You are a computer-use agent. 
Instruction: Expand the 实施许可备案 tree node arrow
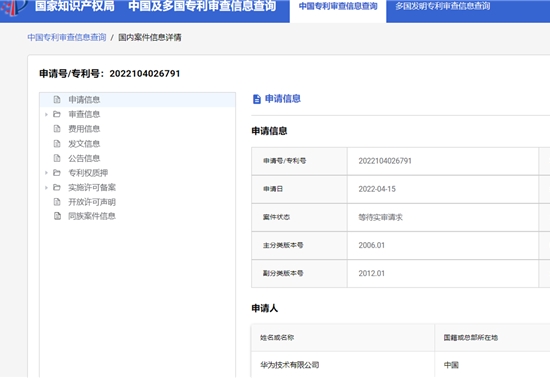pos(46,188)
